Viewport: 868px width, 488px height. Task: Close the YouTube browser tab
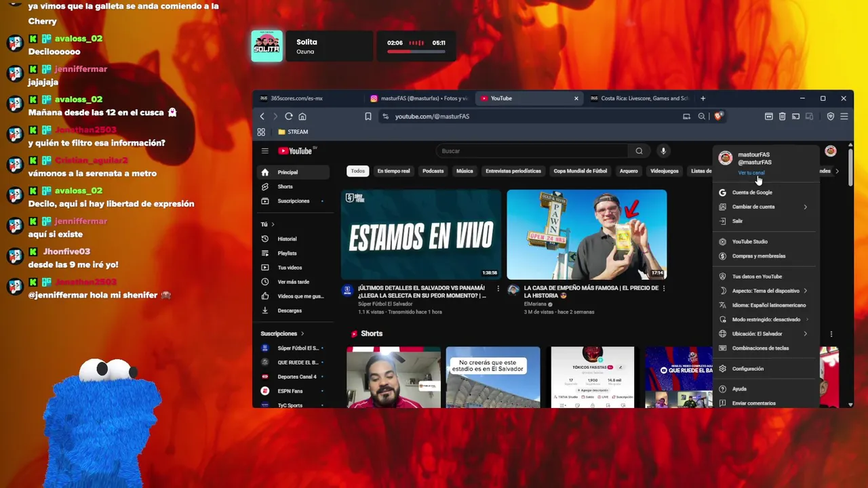(x=576, y=98)
